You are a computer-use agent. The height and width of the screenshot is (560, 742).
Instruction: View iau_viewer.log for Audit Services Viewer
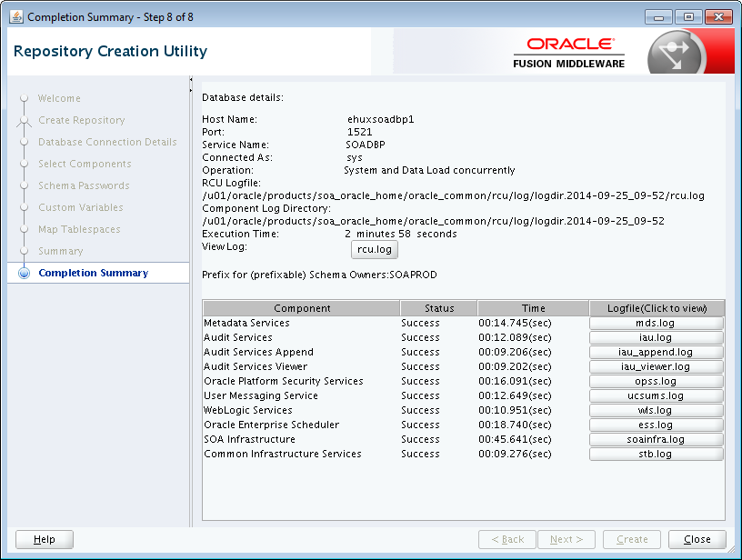657,366
